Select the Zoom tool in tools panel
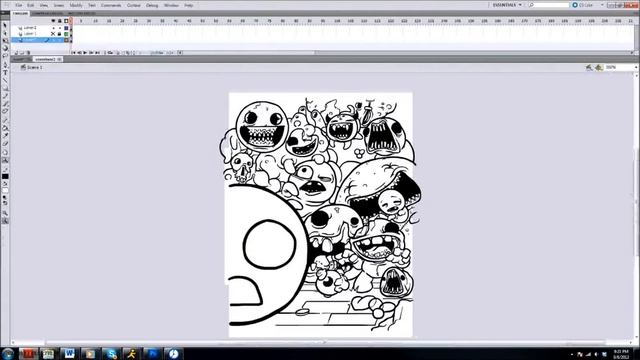The height and width of the screenshot is (360, 640). (5, 160)
